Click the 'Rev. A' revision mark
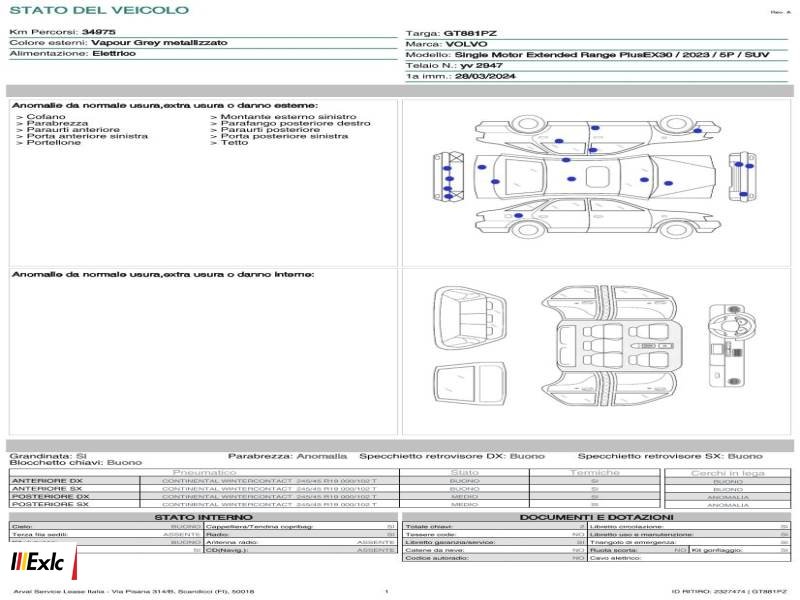800x600 pixels. 780,12
